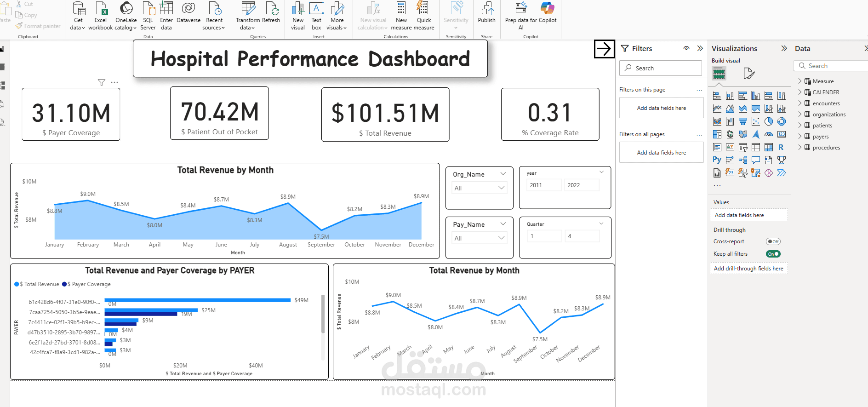Choose the treemap visual icon

coord(717,134)
